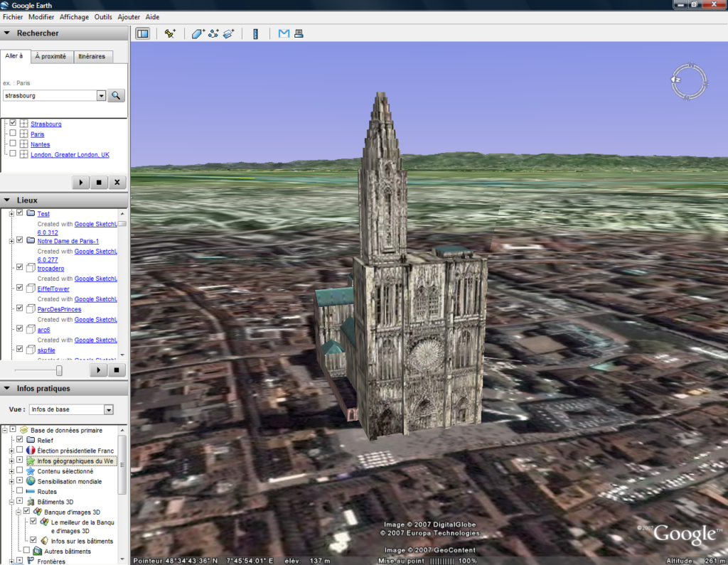The image size is (728, 565).
Task: Click the Test folder icon
Action: tap(31, 213)
